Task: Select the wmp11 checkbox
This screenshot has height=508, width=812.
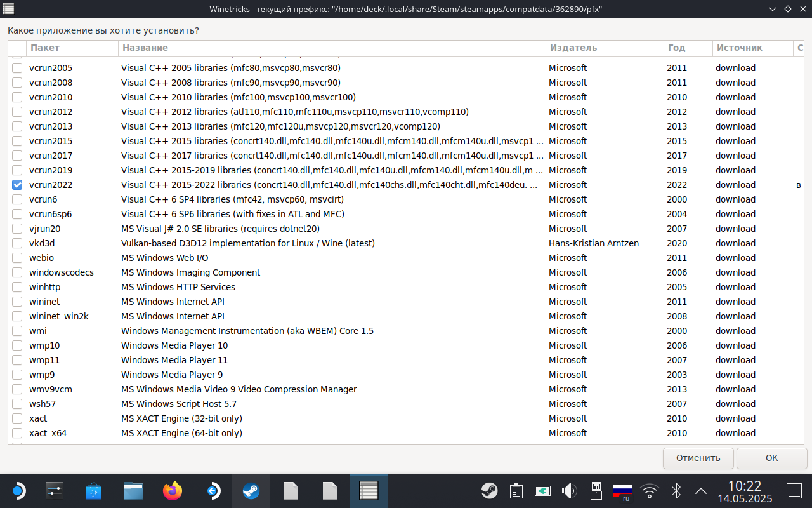Action: click(x=17, y=360)
